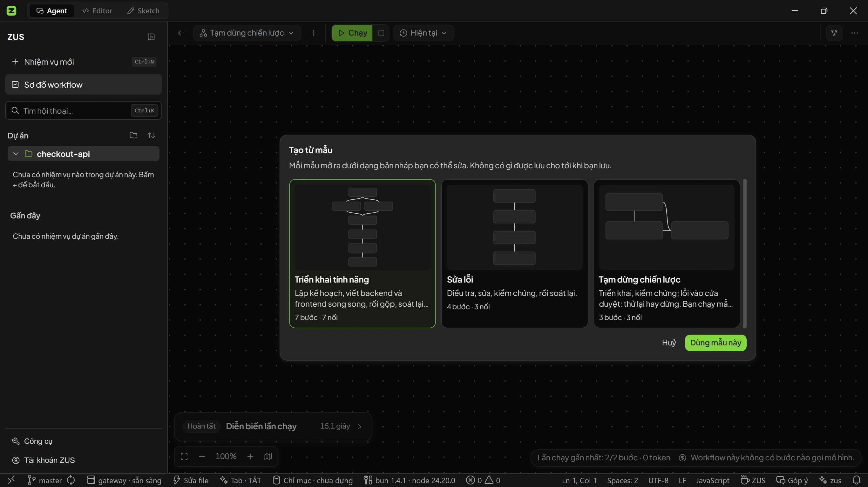Open the Hiện tại version dropdown
This screenshot has height=487, width=868.
click(x=424, y=33)
